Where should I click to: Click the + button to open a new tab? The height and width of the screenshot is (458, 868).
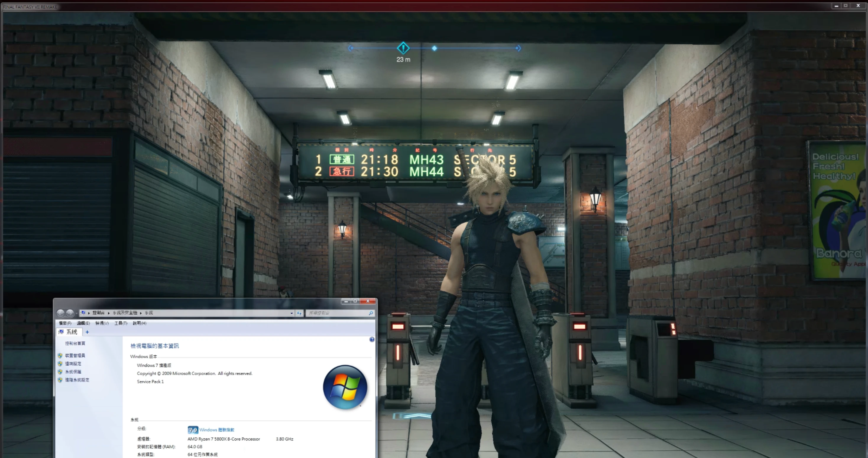[x=87, y=332]
